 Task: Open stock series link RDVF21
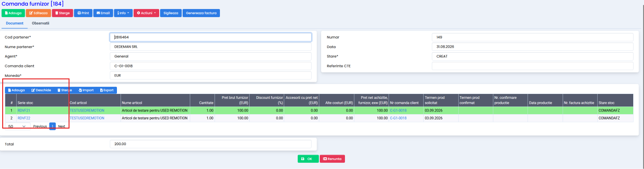[x=24, y=110]
